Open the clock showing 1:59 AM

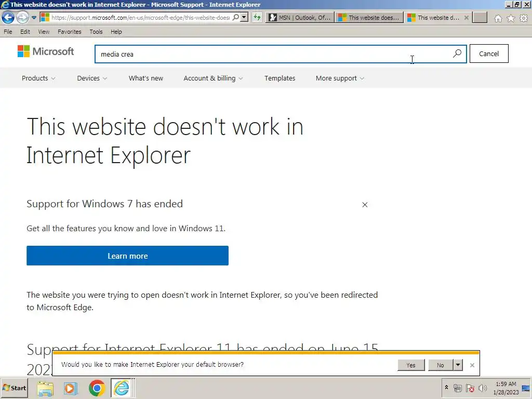506,388
